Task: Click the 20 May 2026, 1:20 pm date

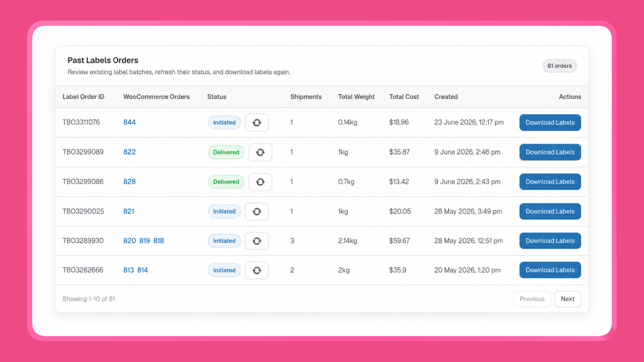Action: point(467,270)
